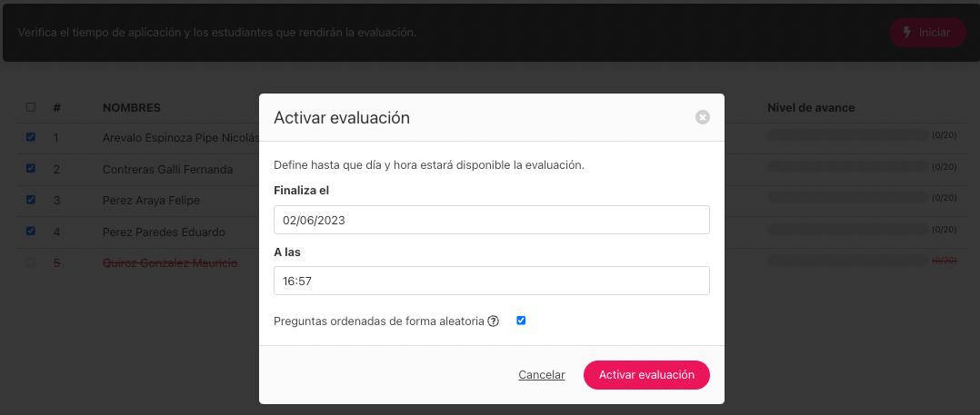
Task: Check the Quiroz Gonzalez Mauricio checkbox
Action: [x=31, y=262]
